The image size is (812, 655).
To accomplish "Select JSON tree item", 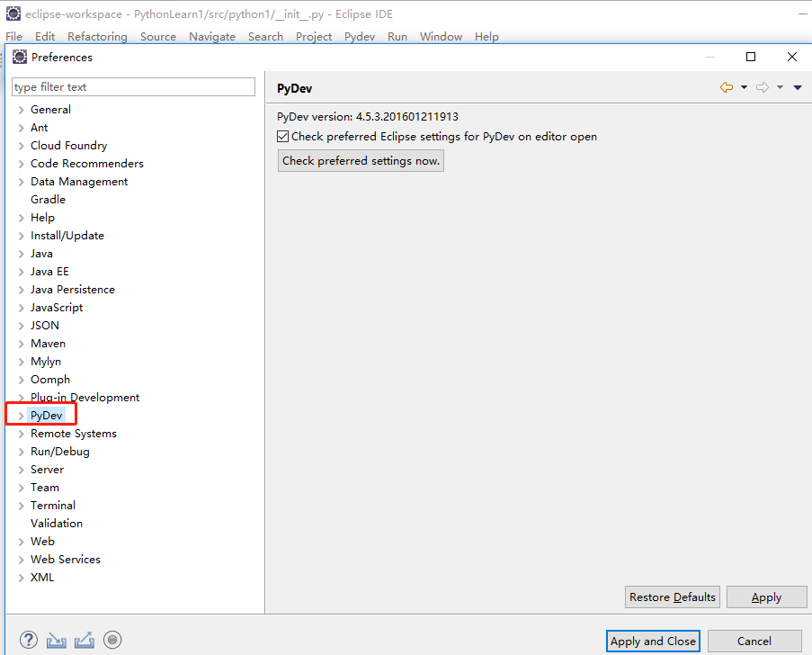I will pyautogui.click(x=45, y=326).
